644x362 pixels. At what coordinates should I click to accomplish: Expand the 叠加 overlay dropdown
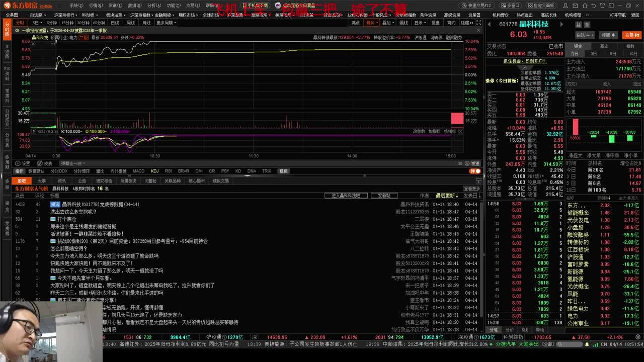(x=387, y=23)
